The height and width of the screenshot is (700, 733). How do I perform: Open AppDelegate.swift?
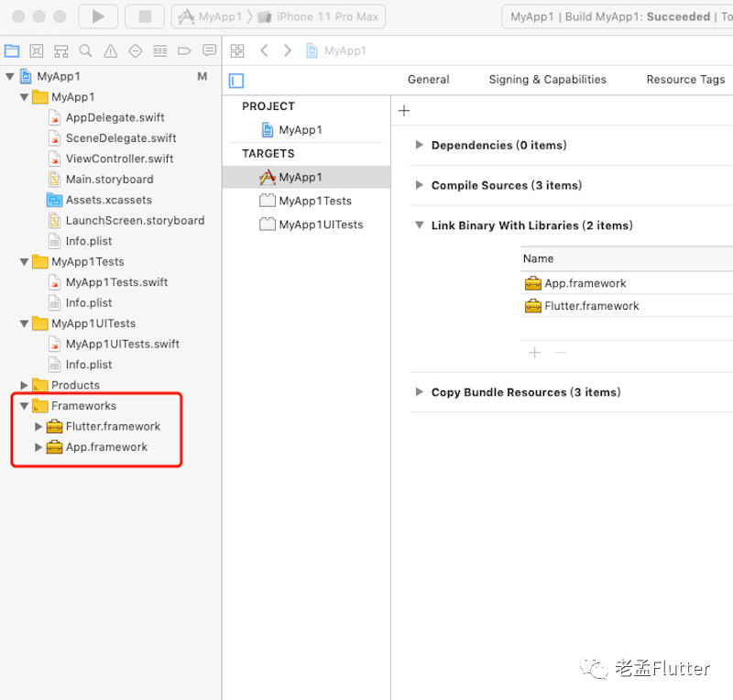coord(106,117)
